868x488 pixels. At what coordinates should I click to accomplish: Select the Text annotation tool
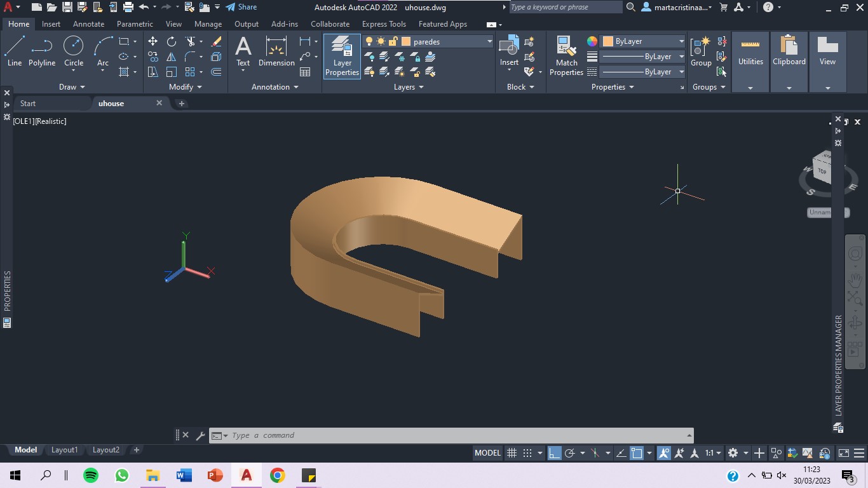click(x=243, y=51)
